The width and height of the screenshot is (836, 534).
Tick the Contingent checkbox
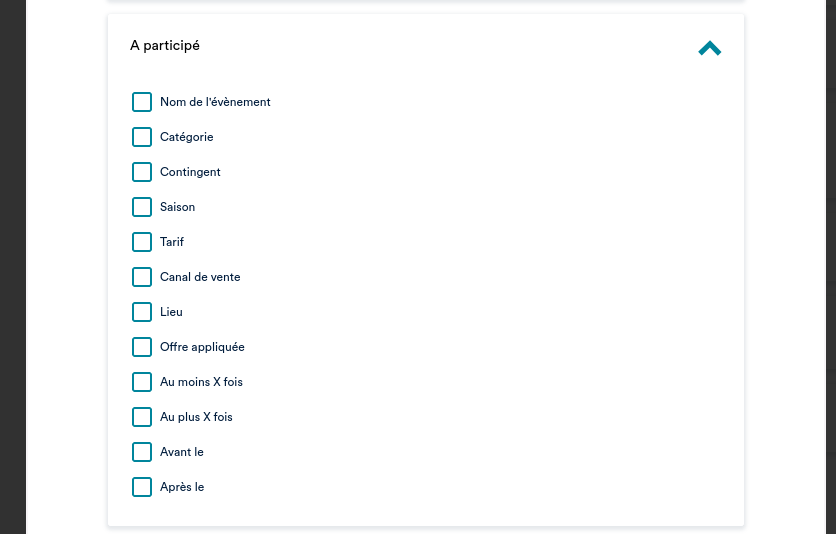pyautogui.click(x=142, y=172)
